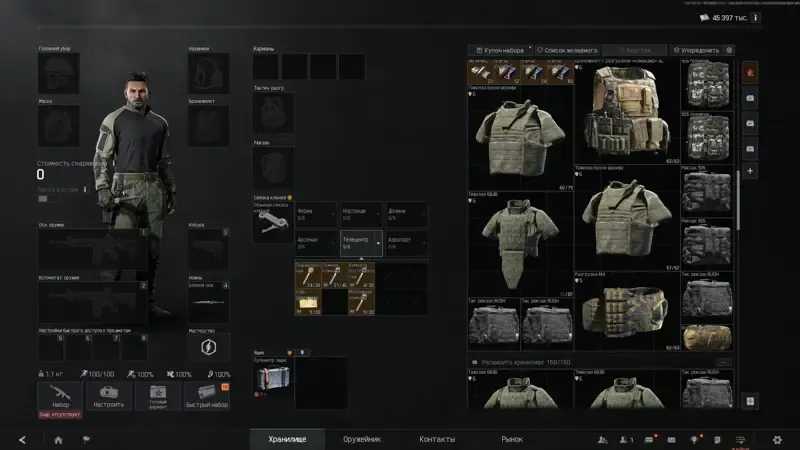Open the friends icon showing count 1

click(626, 440)
